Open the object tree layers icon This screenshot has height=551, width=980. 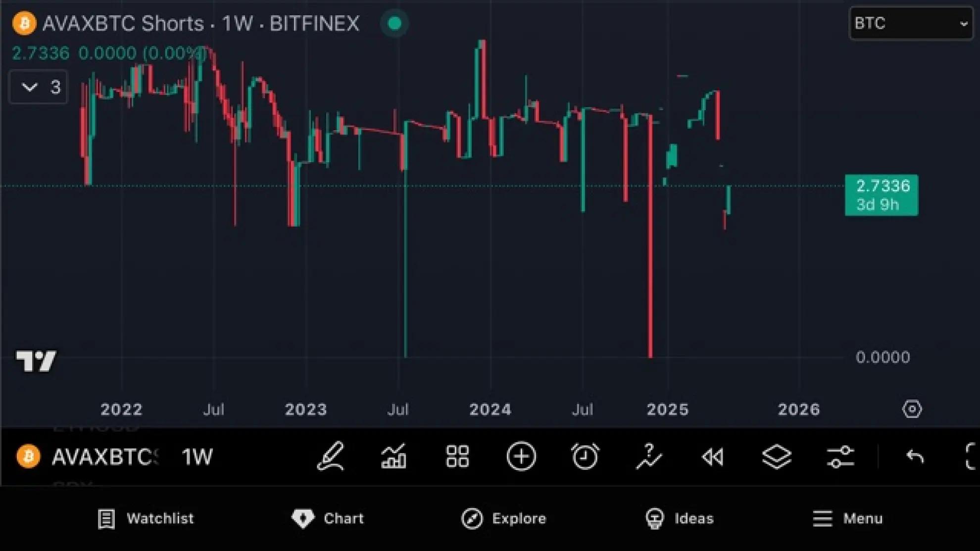[777, 456]
